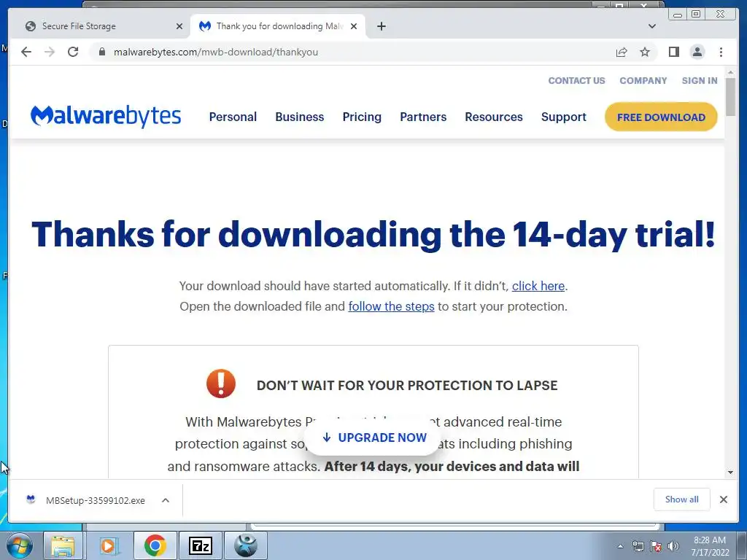Click the Malwarebytes logo

coord(106,116)
